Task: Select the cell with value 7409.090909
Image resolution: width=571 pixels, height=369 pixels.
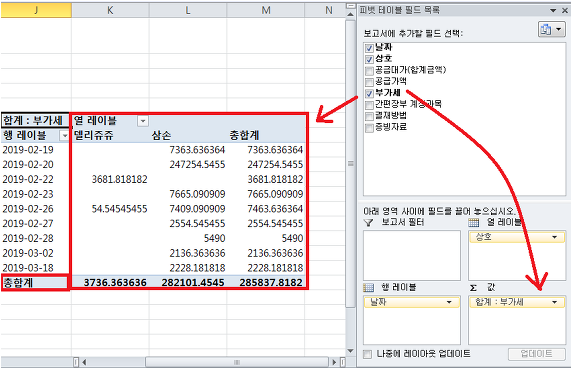Action: [x=188, y=209]
